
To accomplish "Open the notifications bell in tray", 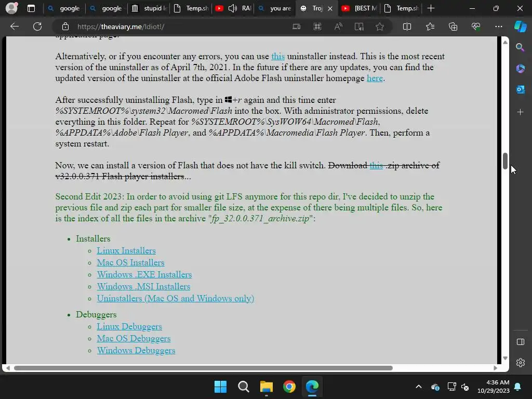I will click(518, 387).
